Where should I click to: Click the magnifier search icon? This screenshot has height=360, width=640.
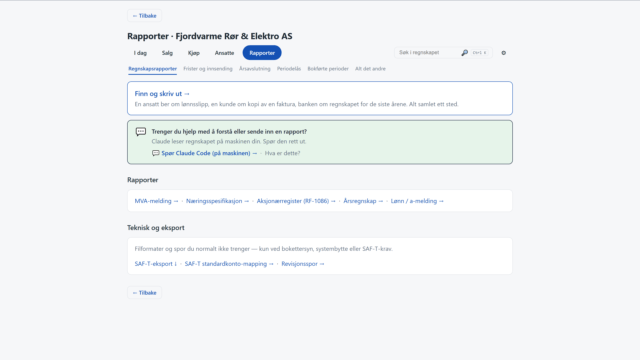point(464,53)
